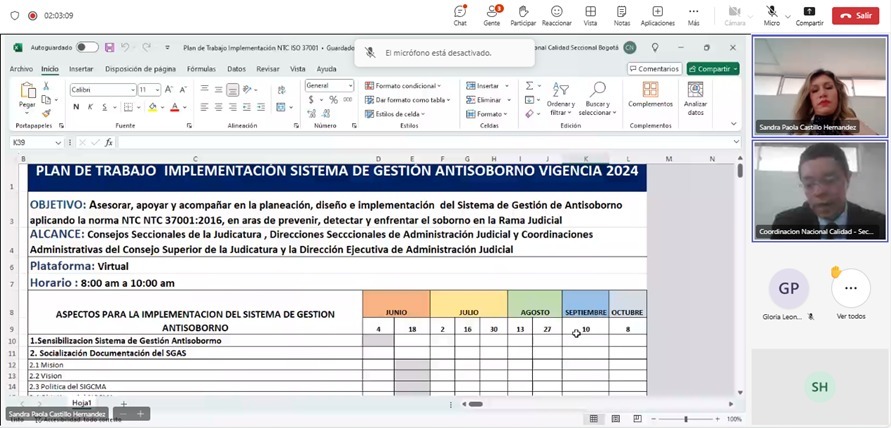Select the Revisar tab
This screenshot has width=891, height=428.
(x=268, y=69)
